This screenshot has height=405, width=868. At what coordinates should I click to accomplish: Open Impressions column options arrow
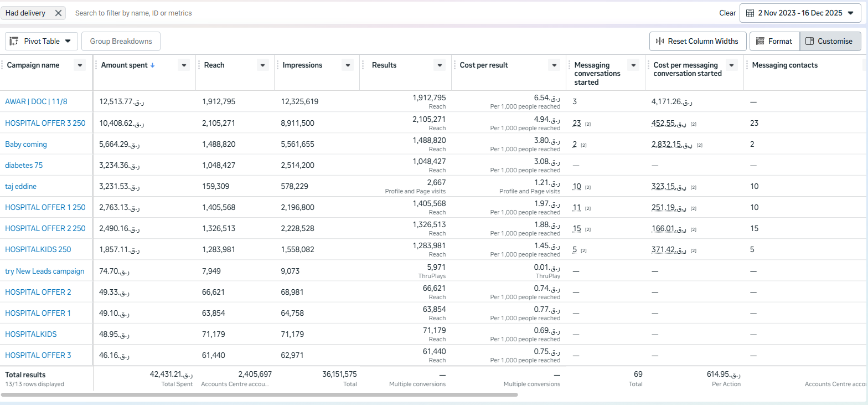click(x=348, y=65)
